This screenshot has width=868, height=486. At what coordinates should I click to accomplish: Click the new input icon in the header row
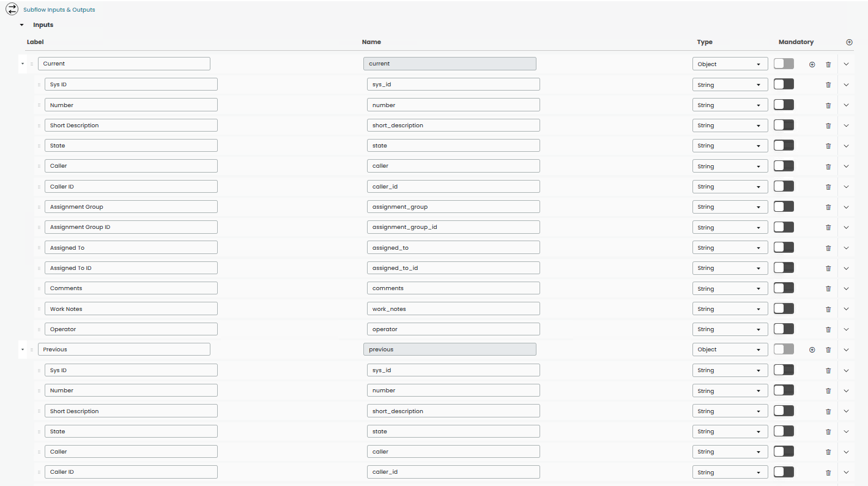[849, 42]
